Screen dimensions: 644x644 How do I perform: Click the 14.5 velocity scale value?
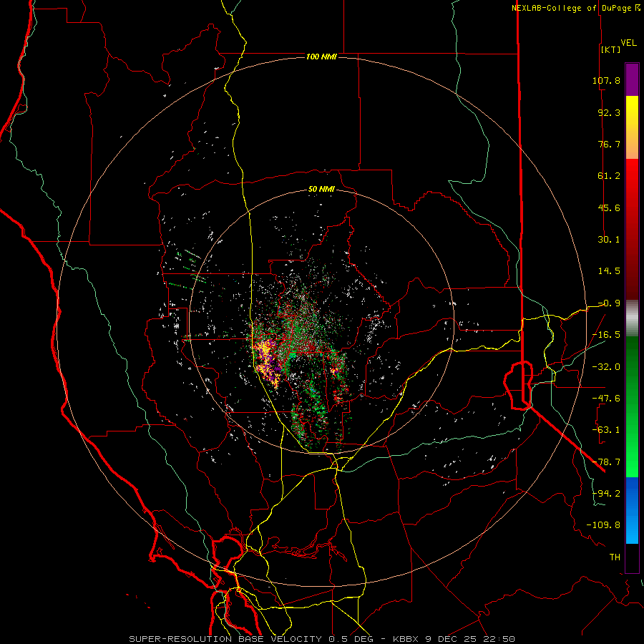click(609, 271)
